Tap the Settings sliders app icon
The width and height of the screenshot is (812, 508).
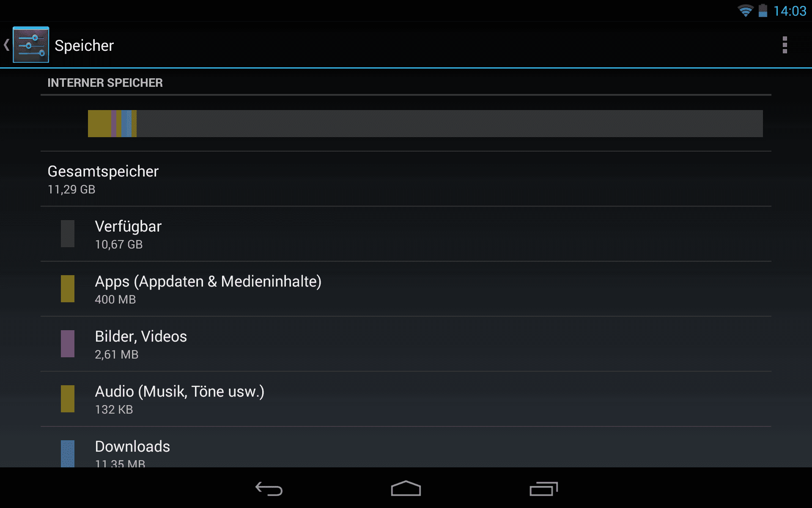tap(31, 45)
